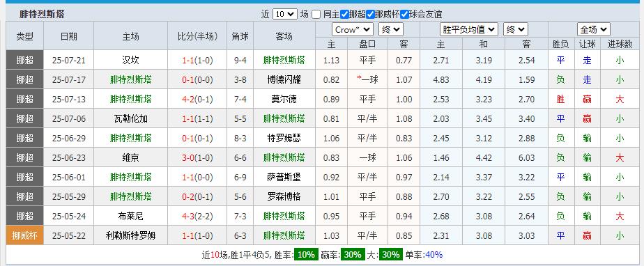The image size is (644, 266).
Task: Click the 走 handicap result in 汉坎 row
Action: (x=588, y=60)
